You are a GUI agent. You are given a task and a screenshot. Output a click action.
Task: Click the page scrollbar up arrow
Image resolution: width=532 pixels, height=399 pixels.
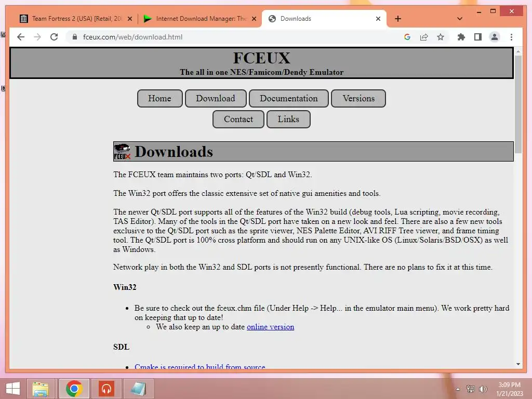pos(518,51)
